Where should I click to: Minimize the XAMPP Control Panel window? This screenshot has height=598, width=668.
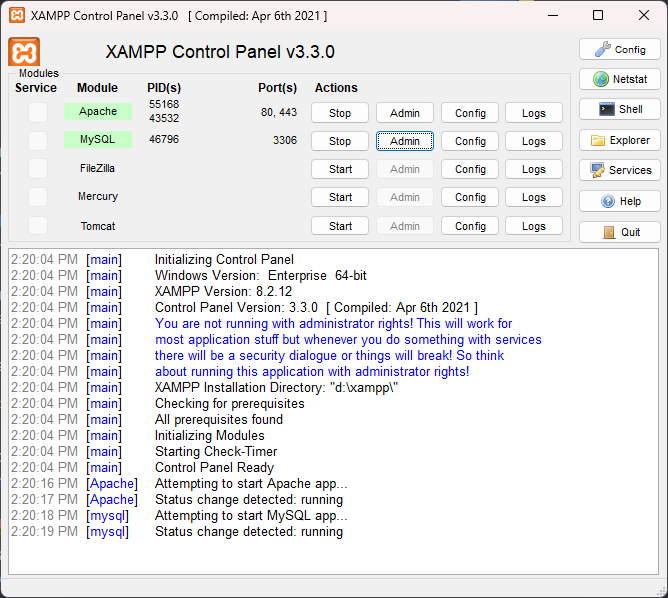pyautogui.click(x=553, y=16)
